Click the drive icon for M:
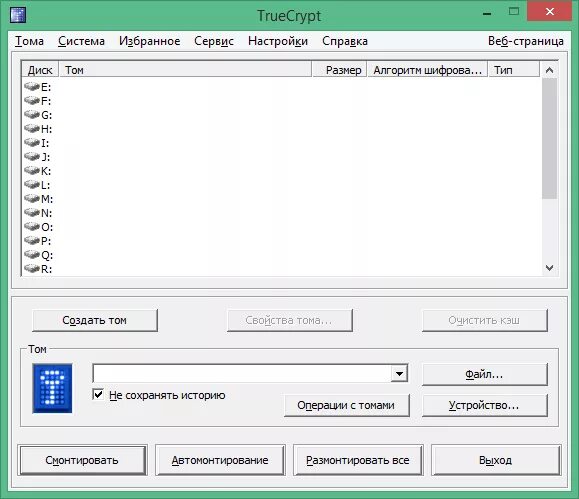Screen dimensions: 579x499 coord(32,199)
